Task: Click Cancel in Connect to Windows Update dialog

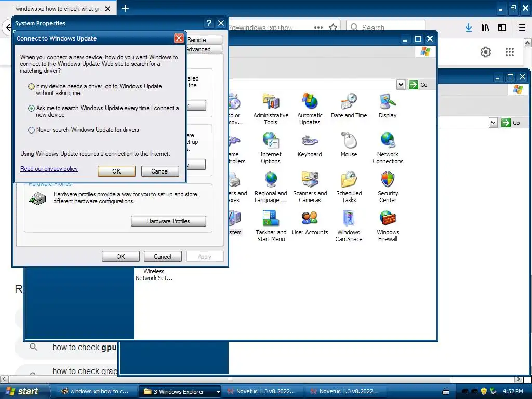Action: [x=160, y=171]
